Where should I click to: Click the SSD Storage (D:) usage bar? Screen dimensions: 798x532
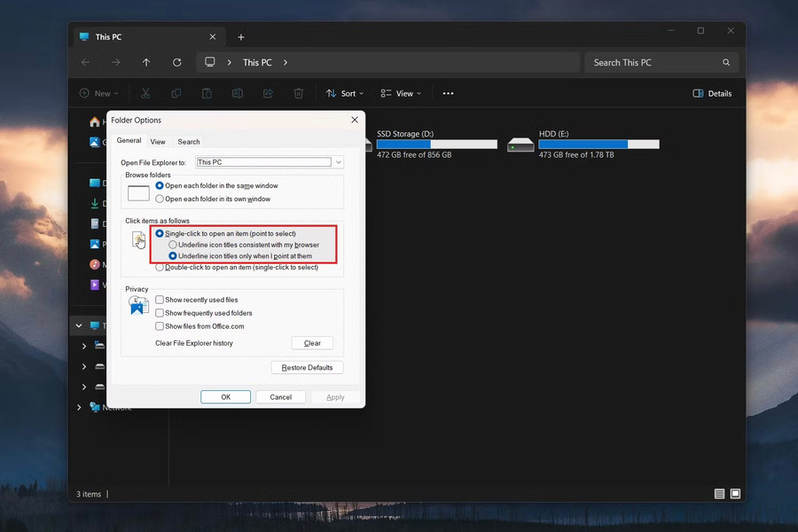coord(436,145)
